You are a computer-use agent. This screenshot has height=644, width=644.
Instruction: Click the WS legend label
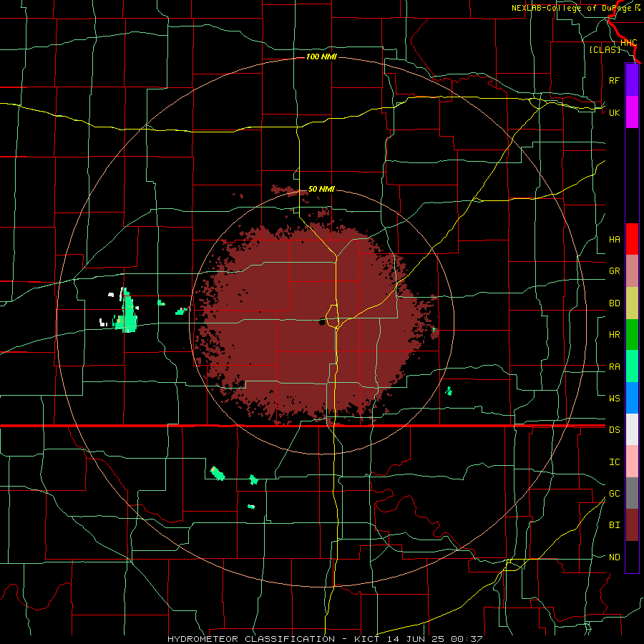(x=614, y=398)
